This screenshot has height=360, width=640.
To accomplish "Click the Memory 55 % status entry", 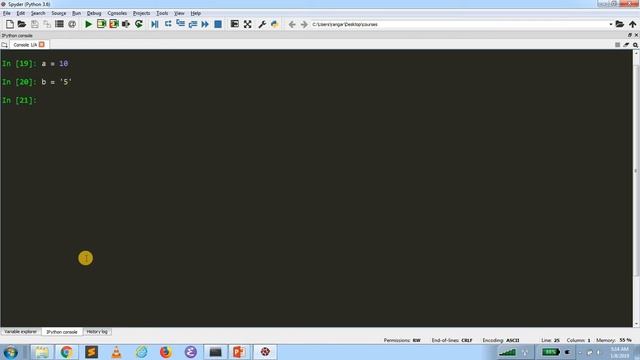I will coord(614,340).
